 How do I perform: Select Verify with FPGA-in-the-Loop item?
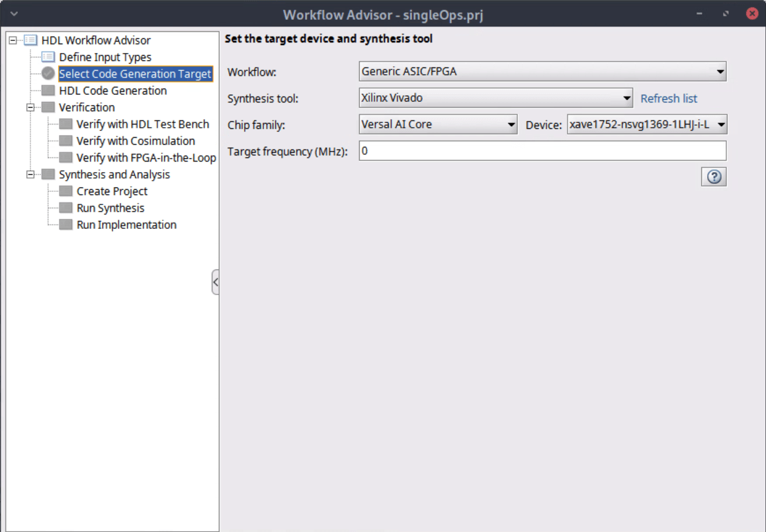146,157
